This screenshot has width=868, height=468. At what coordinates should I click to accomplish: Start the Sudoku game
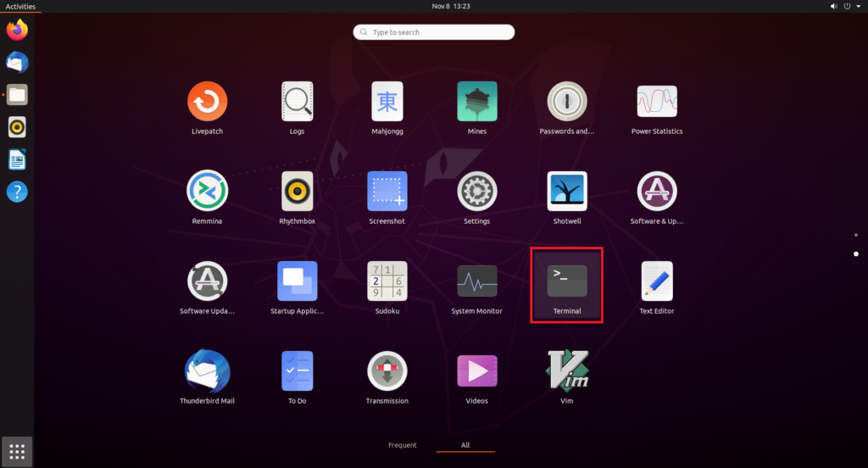click(x=387, y=287)
